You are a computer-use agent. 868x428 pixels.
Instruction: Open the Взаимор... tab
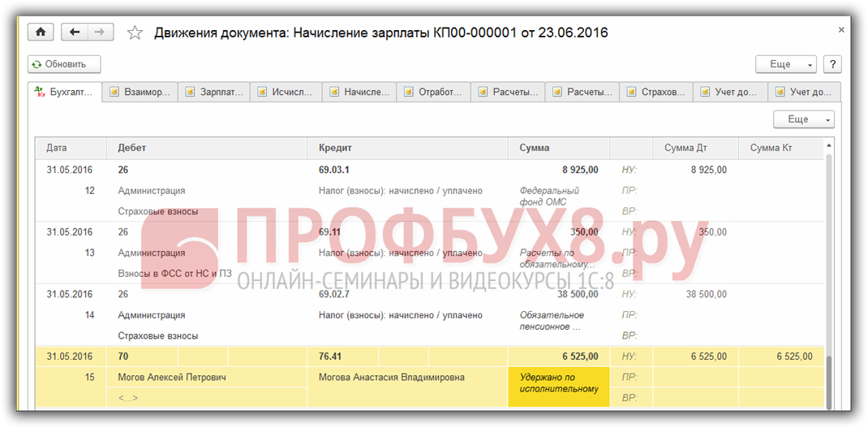140,93
